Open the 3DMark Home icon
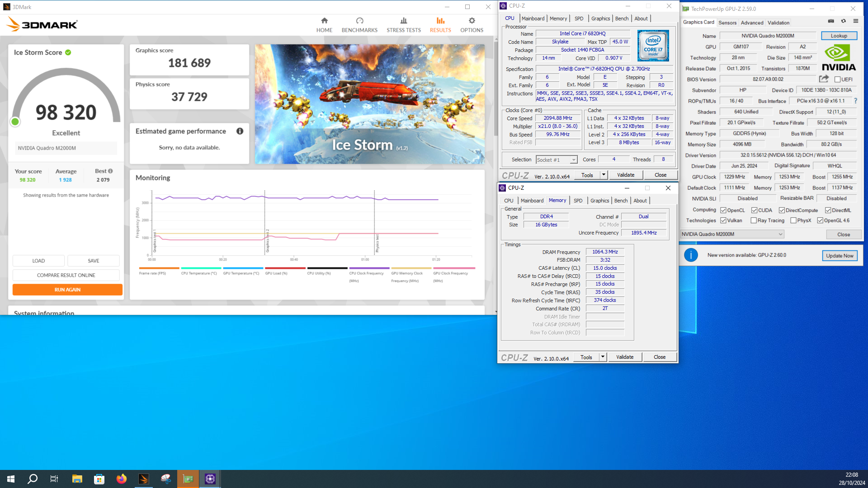This screenshot has height=488, width=868. point(324,21)
